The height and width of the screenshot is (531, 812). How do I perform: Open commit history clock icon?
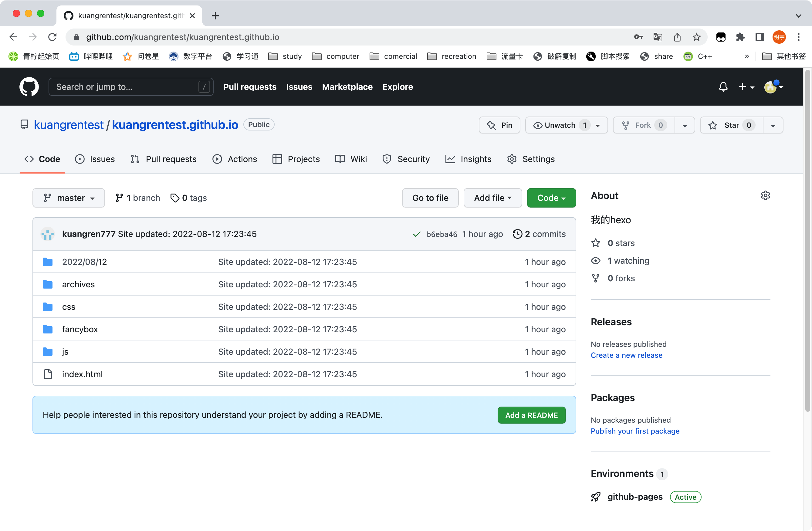point(517,234)
